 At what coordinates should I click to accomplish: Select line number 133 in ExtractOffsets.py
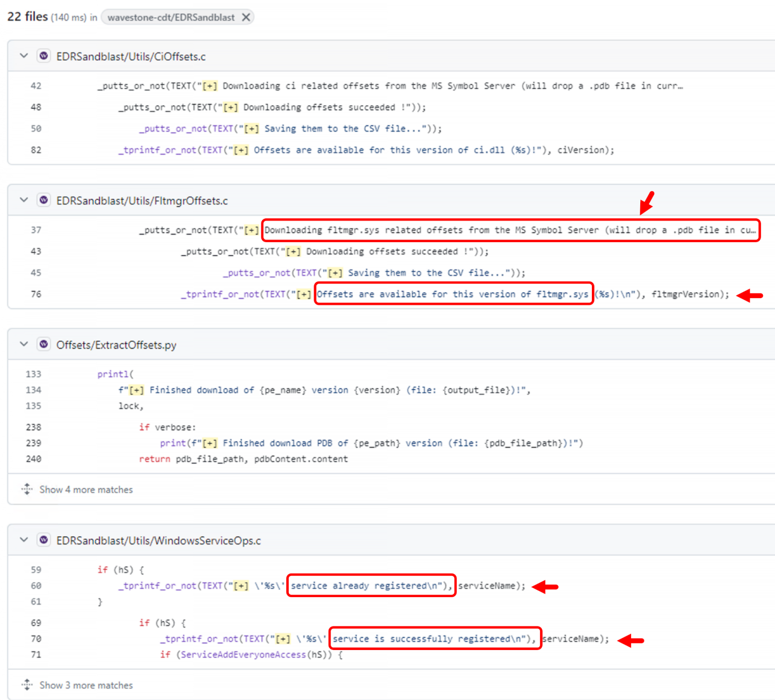pos(33,374)
